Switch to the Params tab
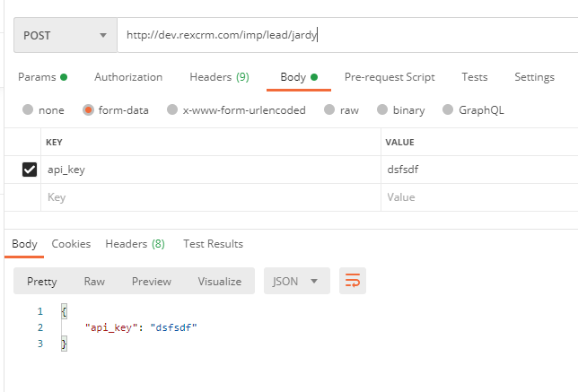578x392 pixels. 42,77
